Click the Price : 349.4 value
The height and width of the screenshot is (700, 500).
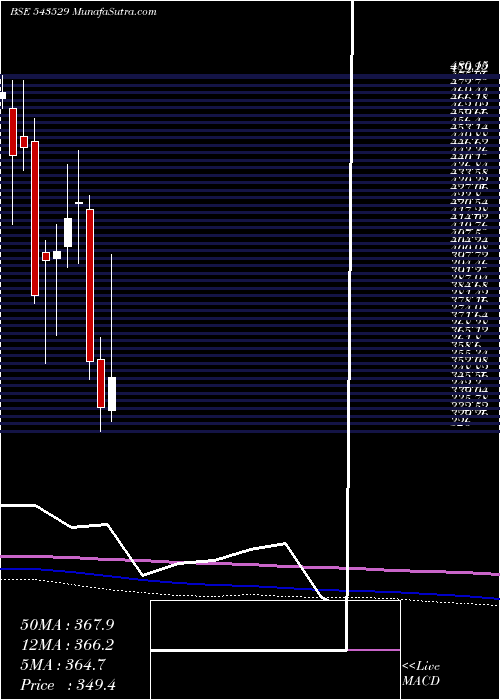pyautogui.click(x=68, y=685)
